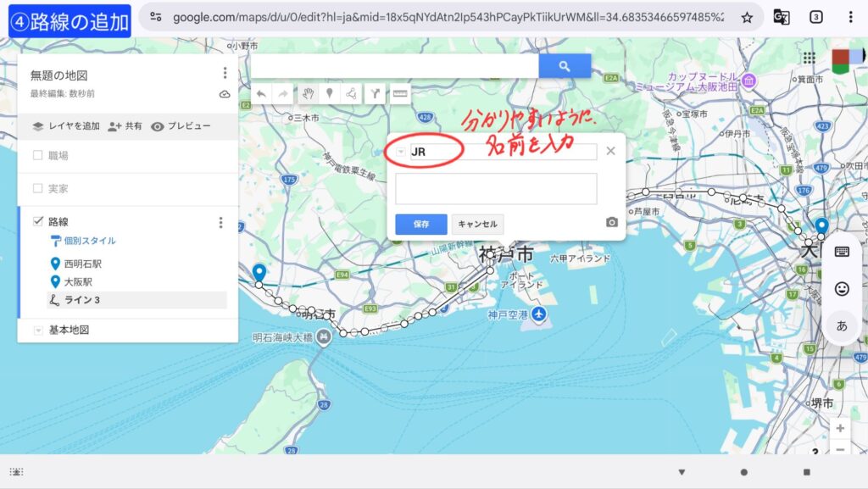Click the camera icon to add a photo

[612, 223]
